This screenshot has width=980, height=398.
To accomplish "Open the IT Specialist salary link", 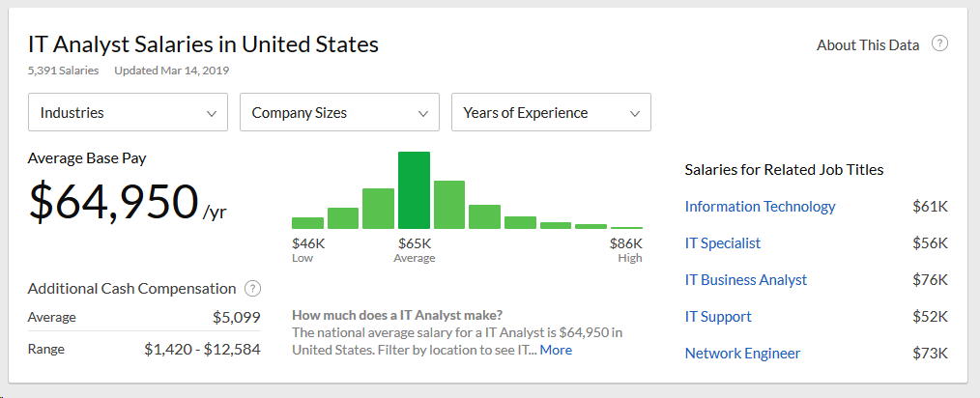I will pyautogui.click(x=722, y=242).
